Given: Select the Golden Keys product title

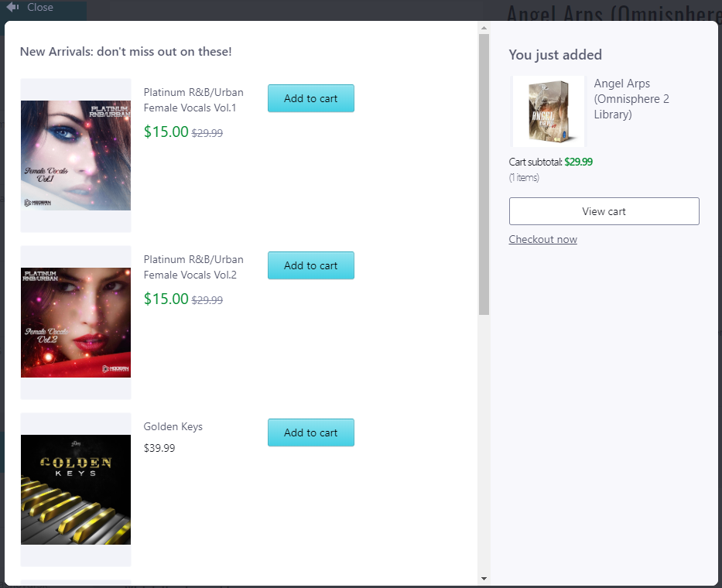Looking at the screenshot, I should click(x=173, y=426).
